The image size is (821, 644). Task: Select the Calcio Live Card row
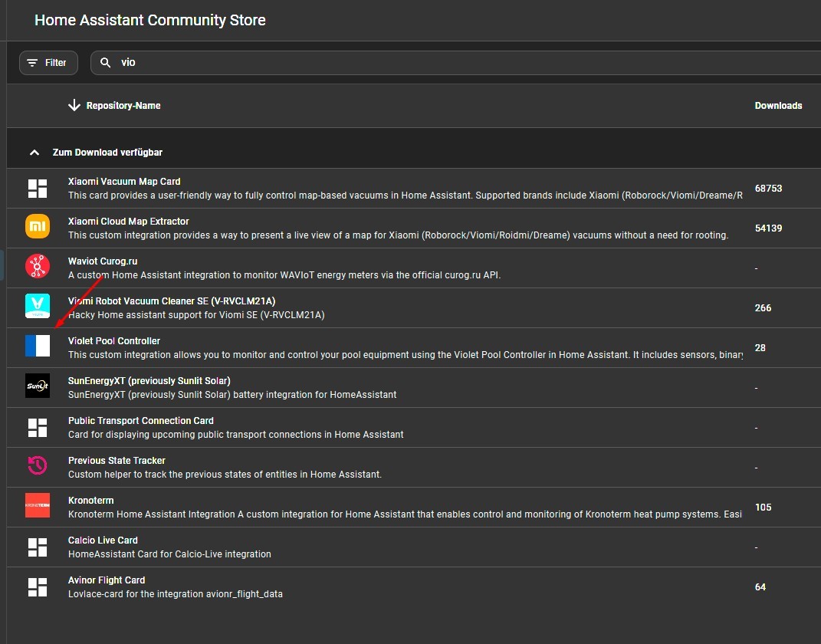coord(414,547)
